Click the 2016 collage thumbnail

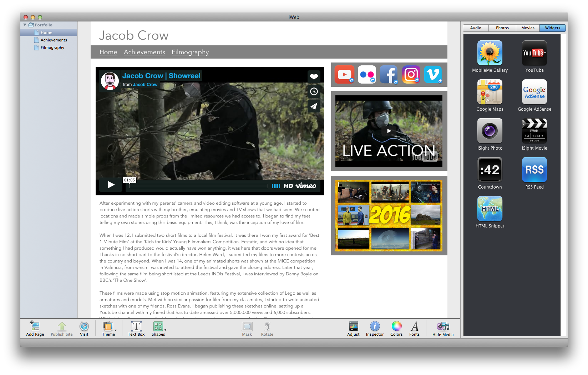pos(389,216)
